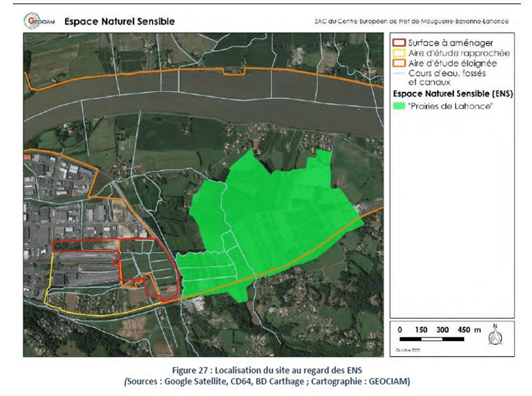The height and width of the screenshot is (396, 532).
Task: Click the ZAC du Centre Européen header text
Action: 412,22
